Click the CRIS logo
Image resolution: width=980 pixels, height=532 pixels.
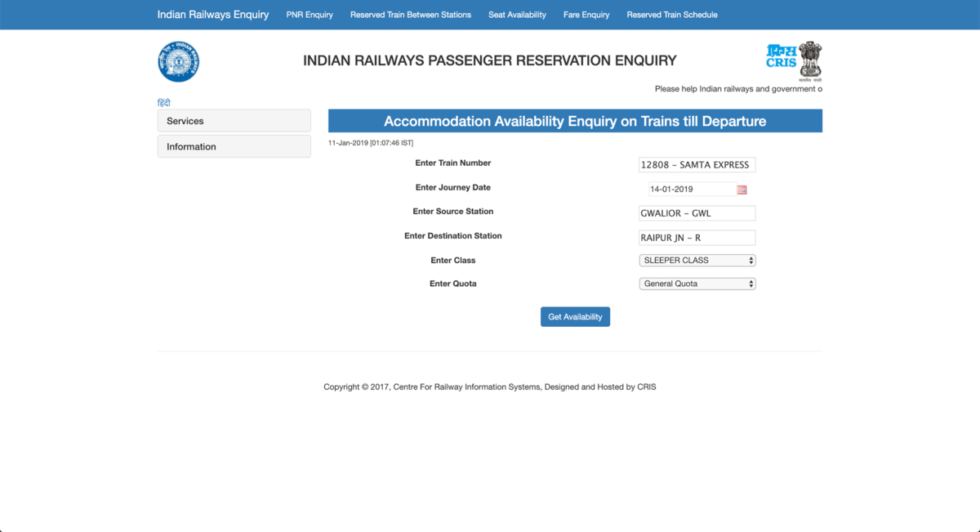(780, 55)
